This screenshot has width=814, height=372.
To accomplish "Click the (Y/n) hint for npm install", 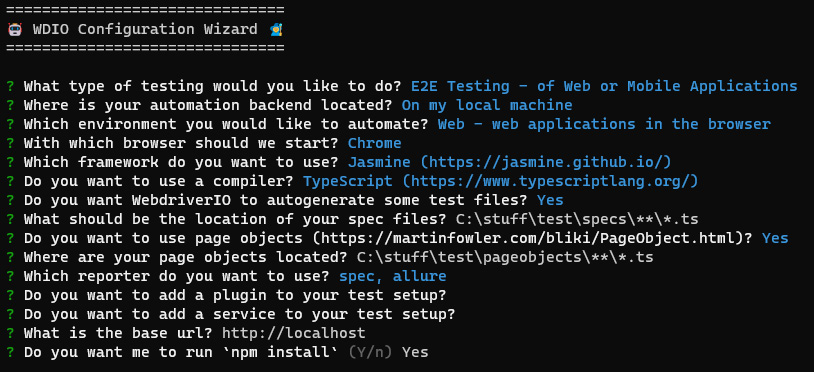I will click(x=370, y=353).
